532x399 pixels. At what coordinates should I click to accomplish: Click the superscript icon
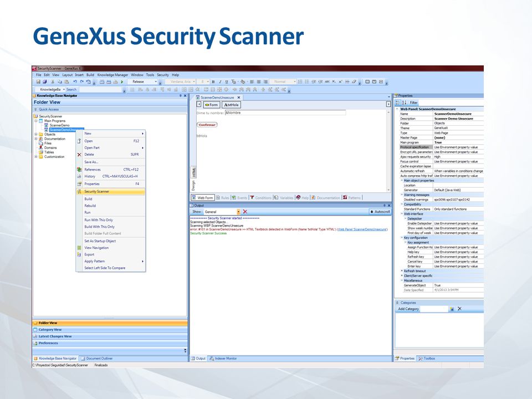click(x=340, y=82)
